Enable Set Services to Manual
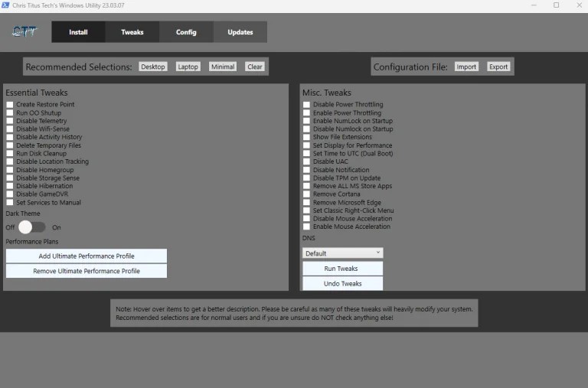 pos(10,203)
